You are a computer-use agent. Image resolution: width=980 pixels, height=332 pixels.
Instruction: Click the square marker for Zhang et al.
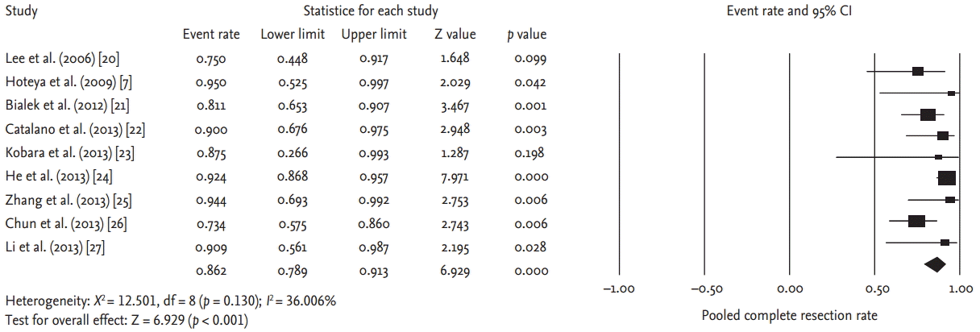tap(950, 199)
